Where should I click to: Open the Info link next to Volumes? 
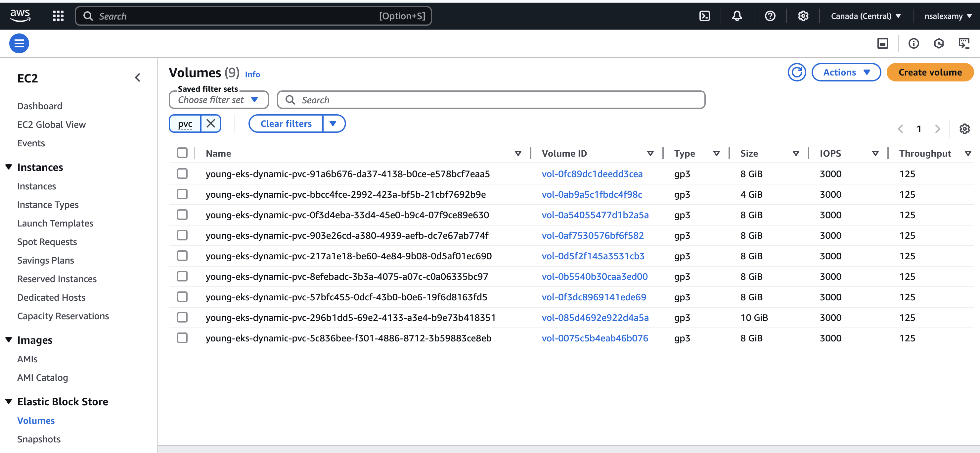tap(252, 74)
